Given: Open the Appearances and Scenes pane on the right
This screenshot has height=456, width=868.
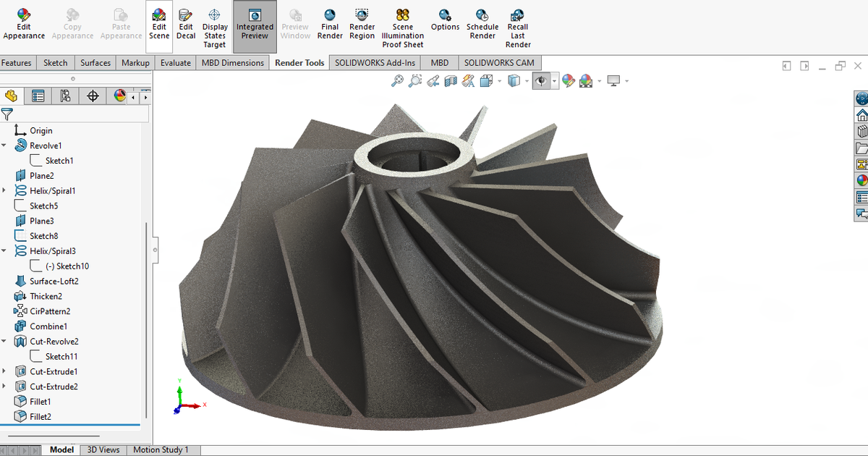Looking at the screenshot, I should pyautogui.click(x=861, y=180).
